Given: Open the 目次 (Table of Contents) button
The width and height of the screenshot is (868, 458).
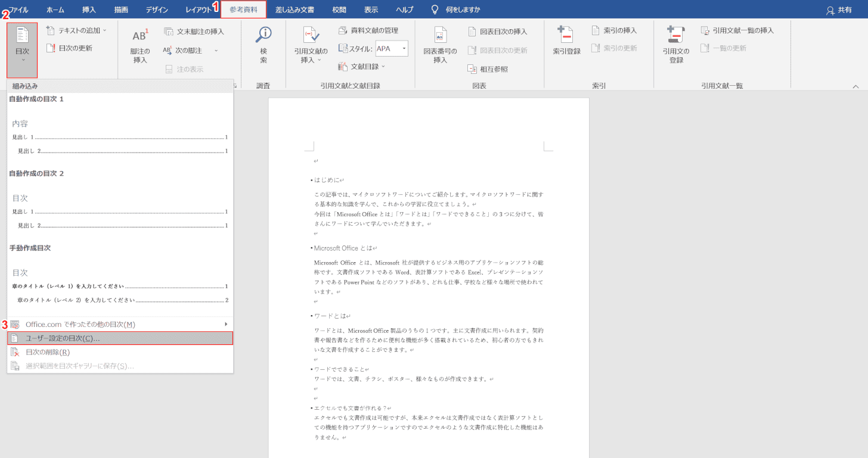Looking at the screenshot, I should click(22, 51).
